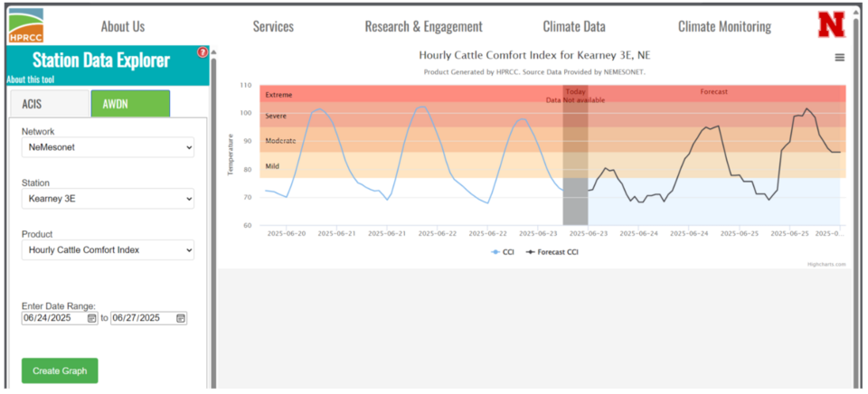Open the Climate Data menu
Image resolution: width=868 pixels, height=394 pixels.
tap(573, 26)
